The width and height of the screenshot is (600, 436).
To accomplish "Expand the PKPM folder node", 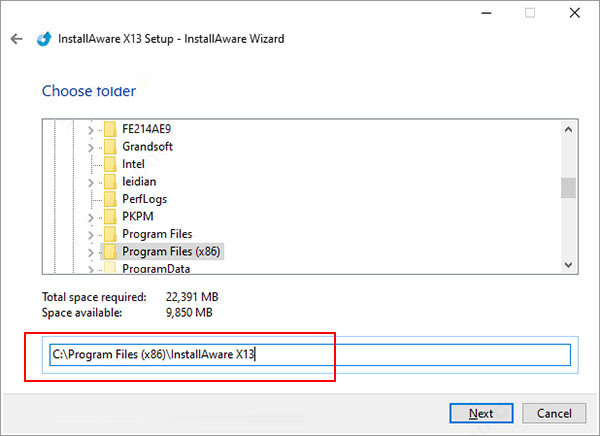I will click(x=91, y=217).
